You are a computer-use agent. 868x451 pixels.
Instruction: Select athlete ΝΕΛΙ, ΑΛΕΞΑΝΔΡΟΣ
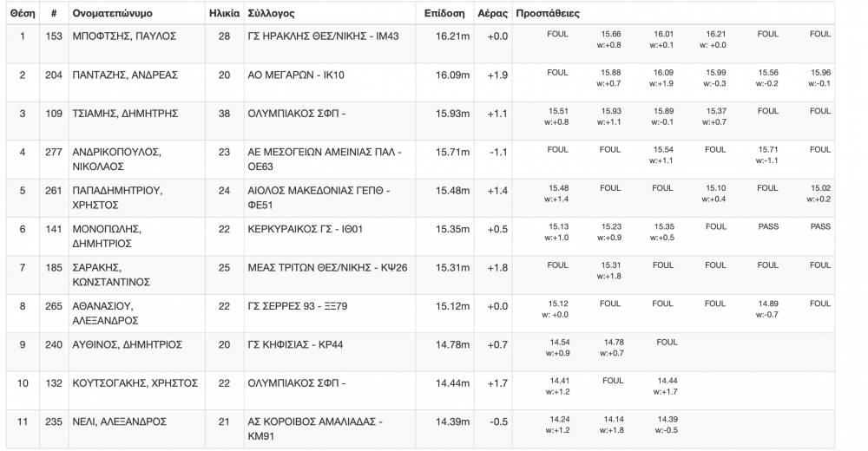tap(120, 422)
